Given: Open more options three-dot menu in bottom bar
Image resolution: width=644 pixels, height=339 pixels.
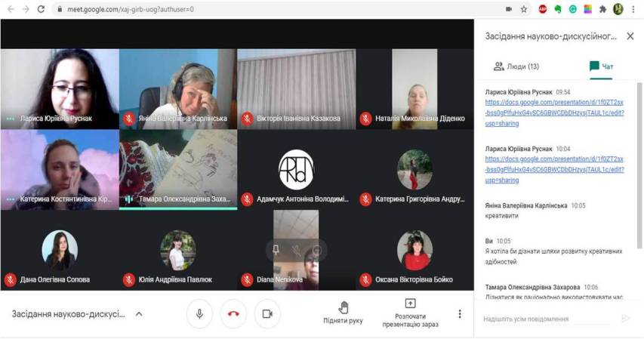Looking at the screenshot, I should (x=460, y=314).
